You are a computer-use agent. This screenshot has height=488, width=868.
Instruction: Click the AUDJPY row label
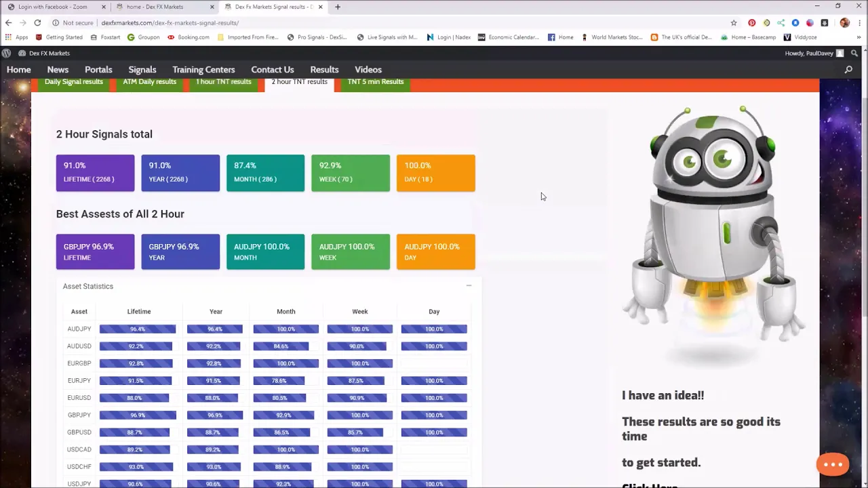[x=79, y=329]
